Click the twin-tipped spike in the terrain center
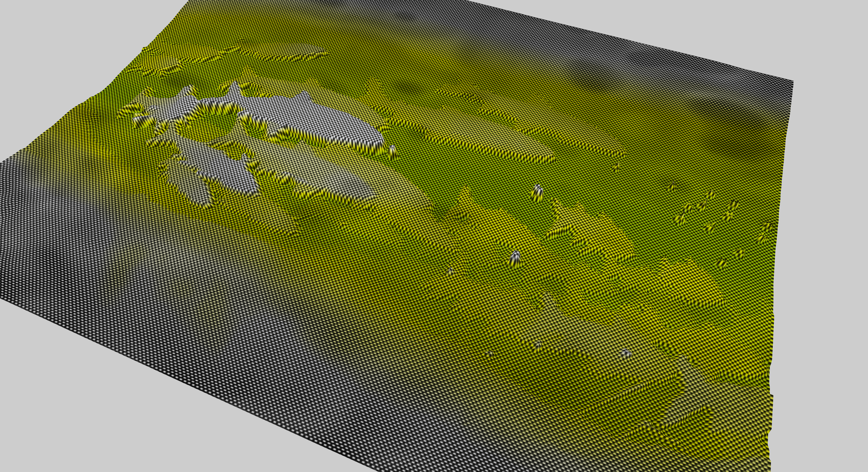868x472 pixels. 537,192
